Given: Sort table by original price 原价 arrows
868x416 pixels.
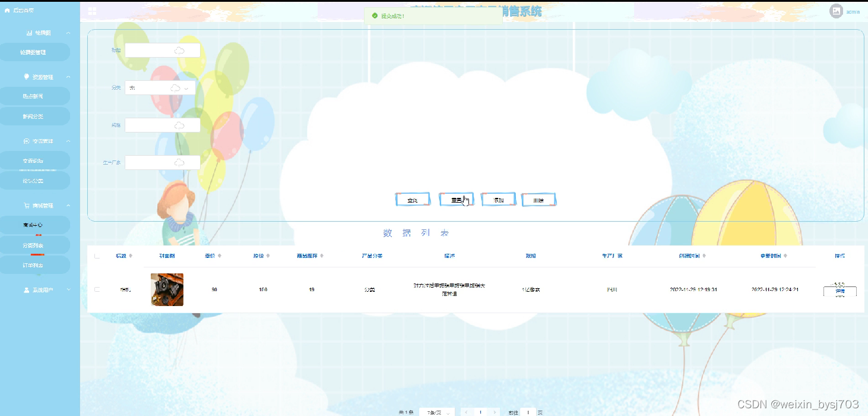Looking at the screenshot, I should (x=268, y=256).
